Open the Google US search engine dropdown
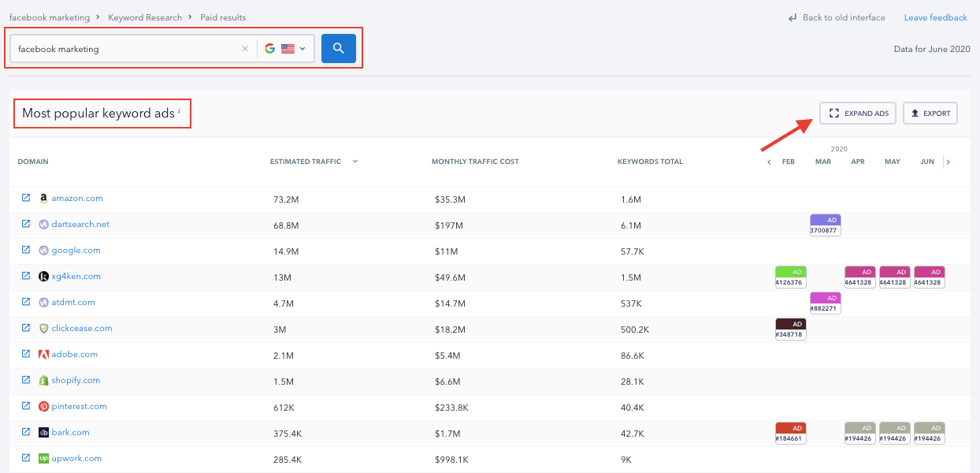Viewport: 980px width, 473px height. tap(285, 49)
